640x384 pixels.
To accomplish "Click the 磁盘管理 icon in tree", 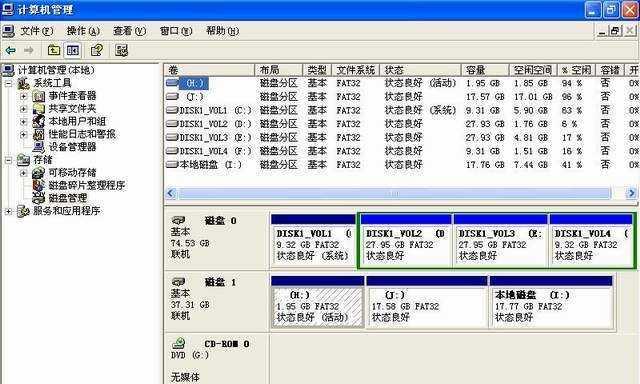I will [x=38, y=198].
